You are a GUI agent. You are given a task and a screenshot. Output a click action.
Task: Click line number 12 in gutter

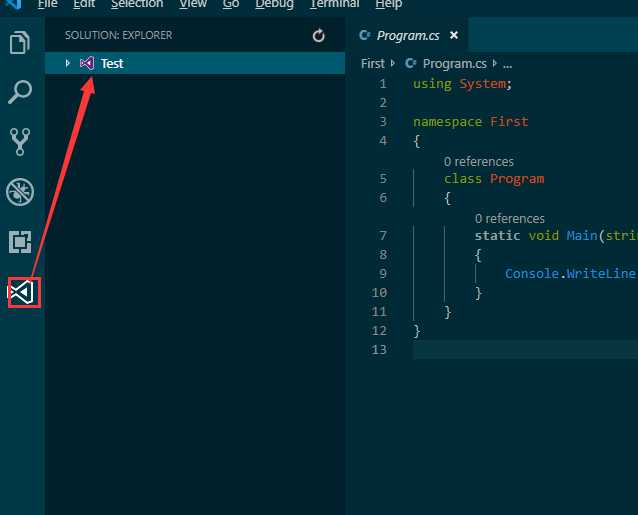click(x=379, y=330)
